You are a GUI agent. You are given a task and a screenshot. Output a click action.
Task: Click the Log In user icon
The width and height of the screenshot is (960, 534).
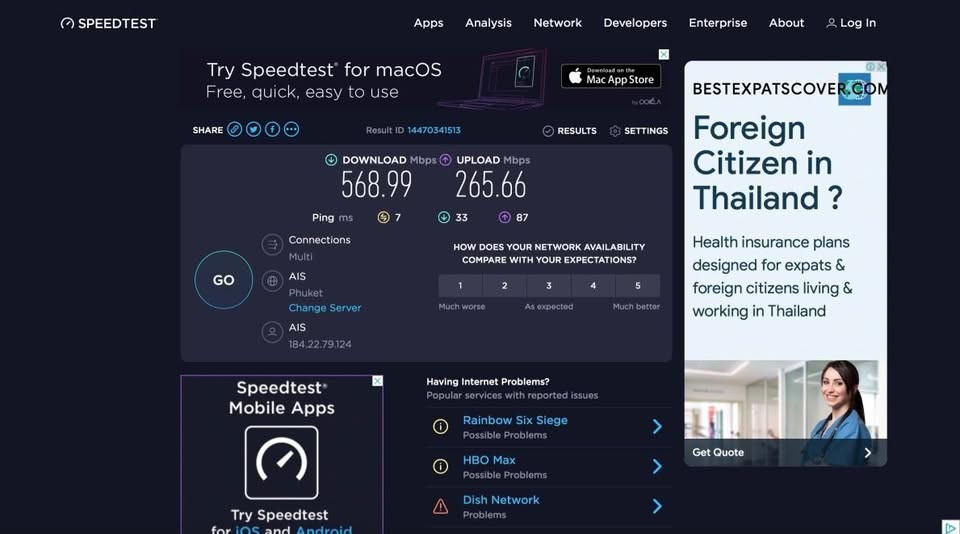tap(831, 23)
